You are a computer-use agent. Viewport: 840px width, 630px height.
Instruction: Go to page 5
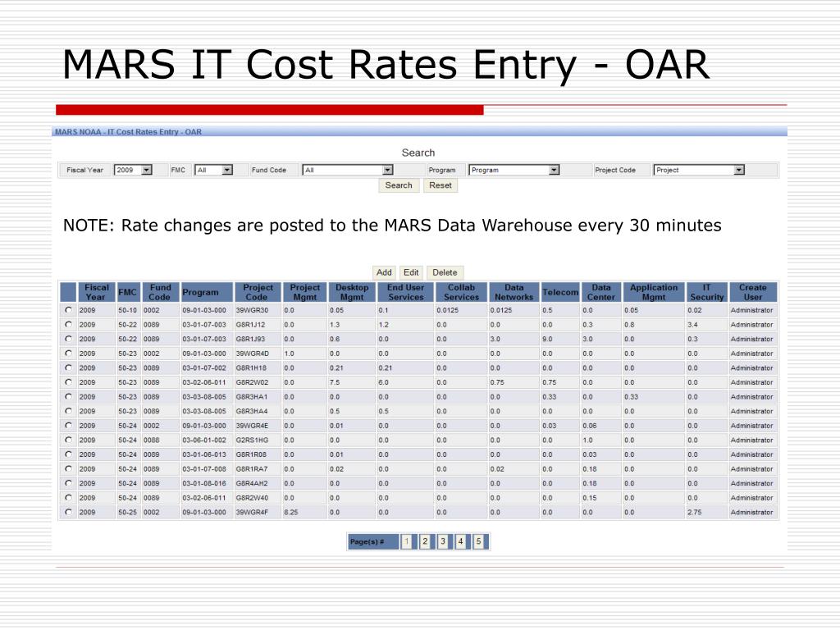pos(478,541)
